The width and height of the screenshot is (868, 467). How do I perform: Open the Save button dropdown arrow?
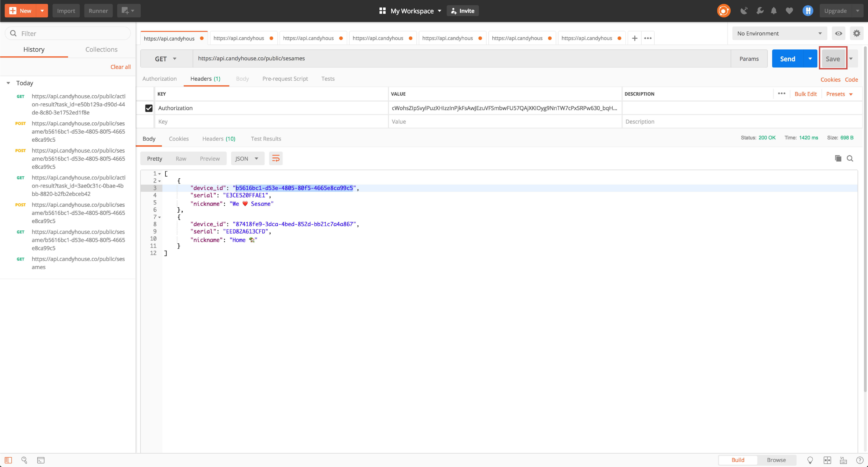pyautogui.click(x=851, y=59)
